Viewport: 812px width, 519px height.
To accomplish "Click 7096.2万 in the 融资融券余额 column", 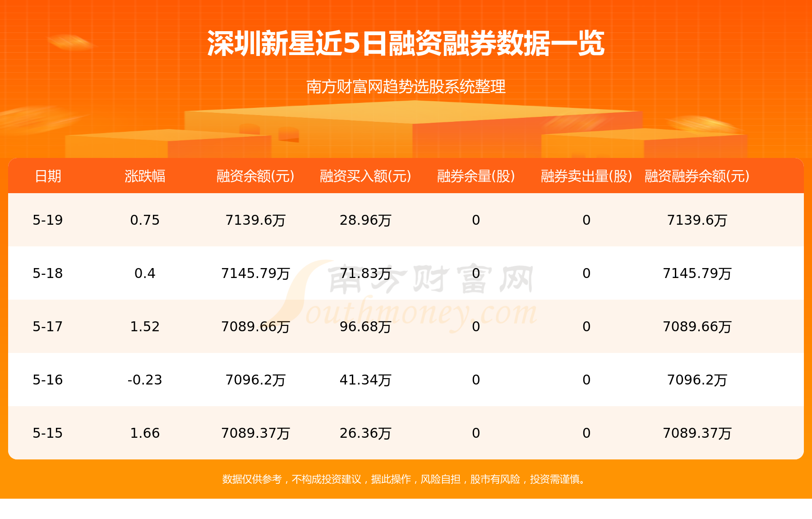I will point(697,380).
